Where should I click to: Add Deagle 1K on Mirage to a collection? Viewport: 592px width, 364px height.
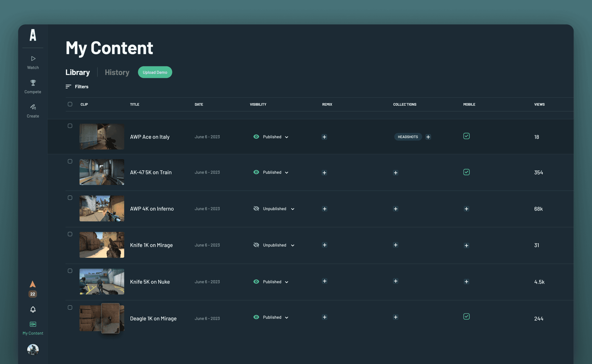(396, 317)
